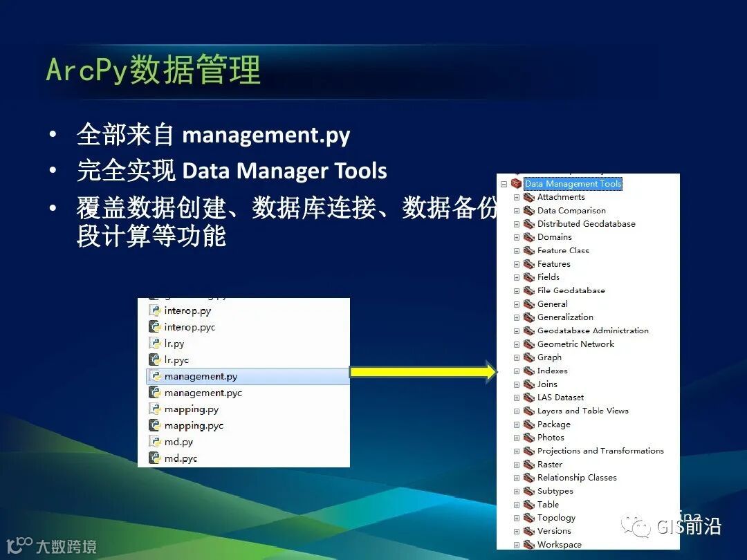Click the Python icon of md.py
This screenshot has height=560, width=747.
(154, 441)
